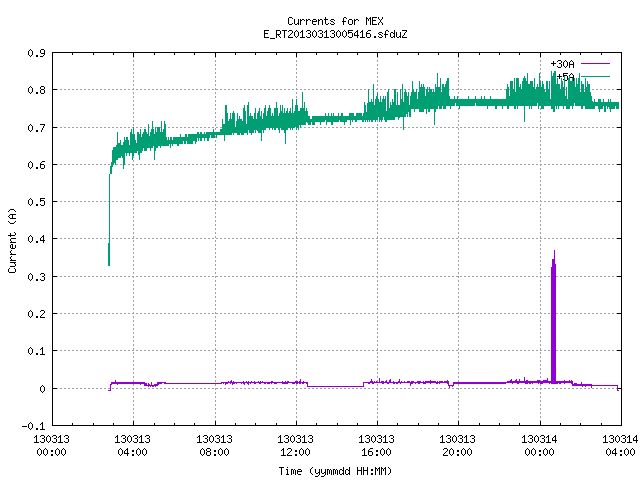Click the 130313 00:00 x-axis tick label
The width and height of the screenshot is (640, 480).
[51, 446]
